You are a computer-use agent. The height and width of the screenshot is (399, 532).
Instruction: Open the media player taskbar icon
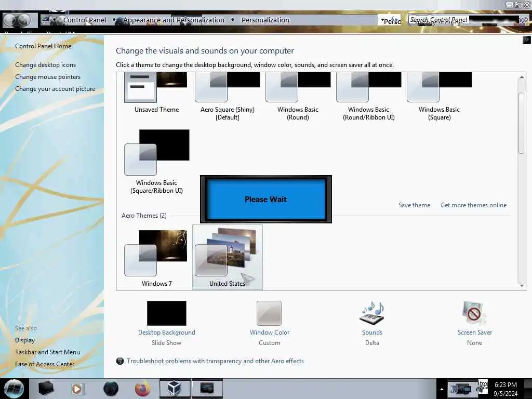click(77, 389)
